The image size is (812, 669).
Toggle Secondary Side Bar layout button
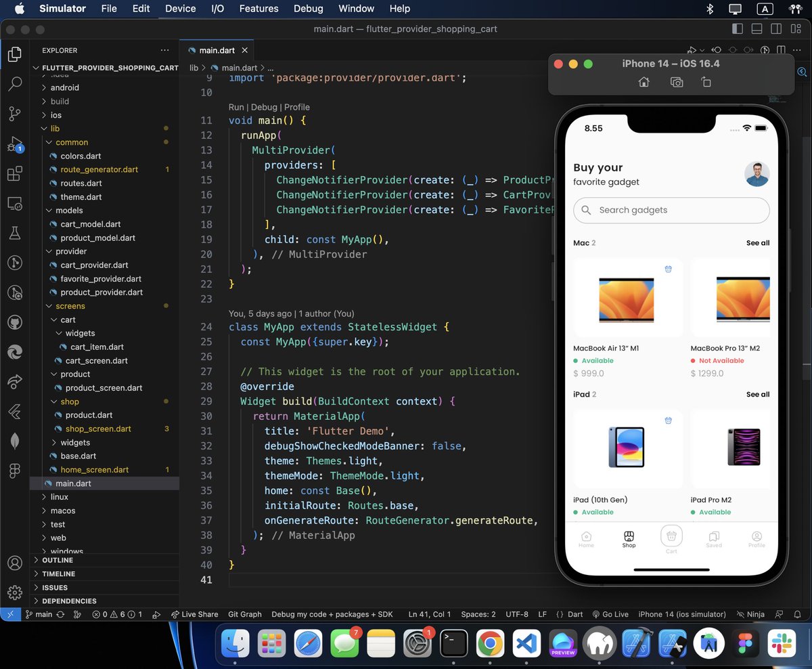tap(776, 29)
